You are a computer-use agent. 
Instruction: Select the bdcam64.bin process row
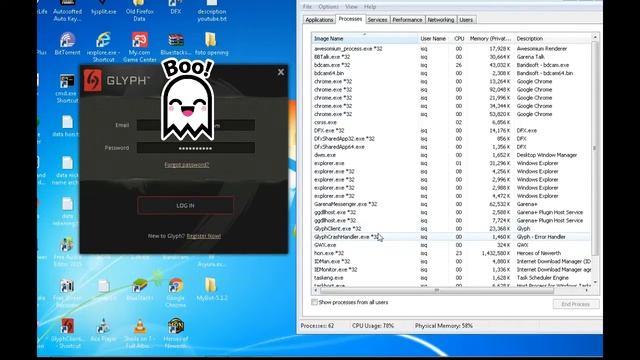[451, 73]
